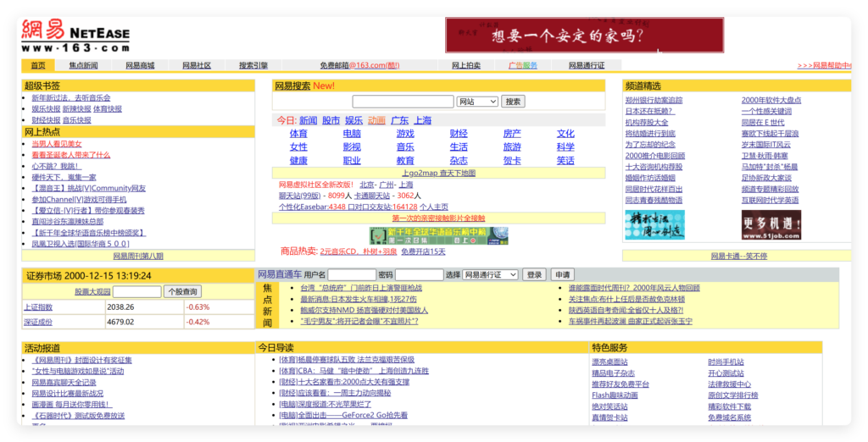Open the 网易帮助中心 link
Viewport: 868px width, 442px height.
824,65
